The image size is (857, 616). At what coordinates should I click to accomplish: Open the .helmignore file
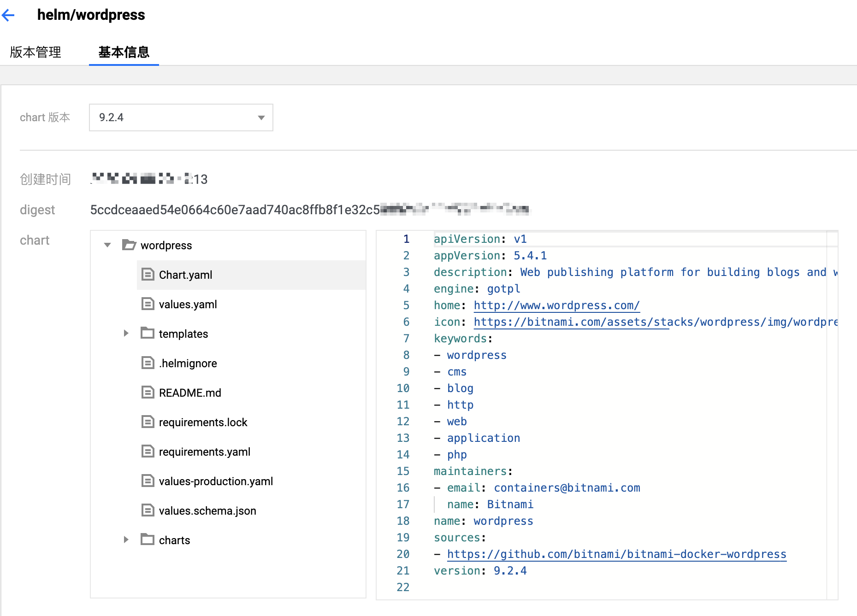(188, 364)
